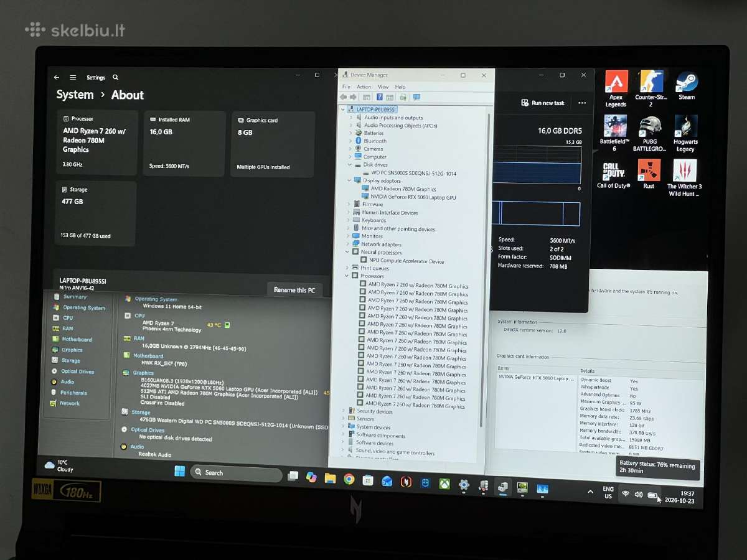Click the Windows Start button

179,471
